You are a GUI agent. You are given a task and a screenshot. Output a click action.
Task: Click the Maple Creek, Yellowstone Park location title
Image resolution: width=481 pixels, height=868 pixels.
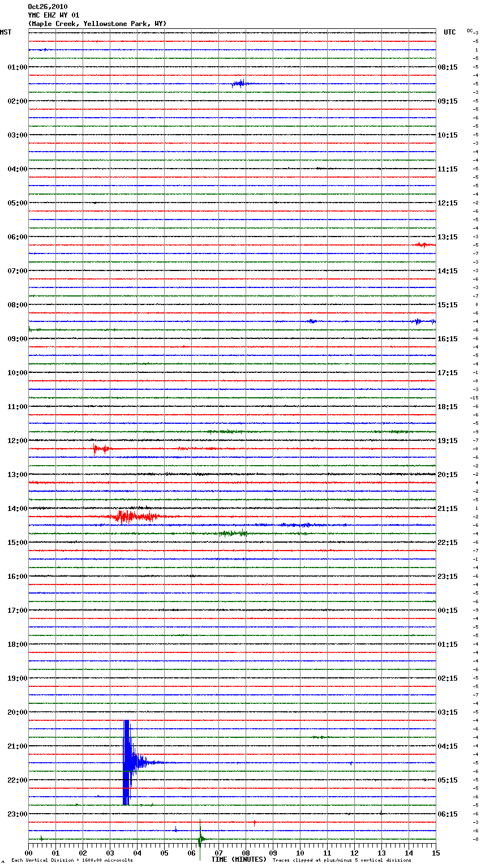coord(97,24)
